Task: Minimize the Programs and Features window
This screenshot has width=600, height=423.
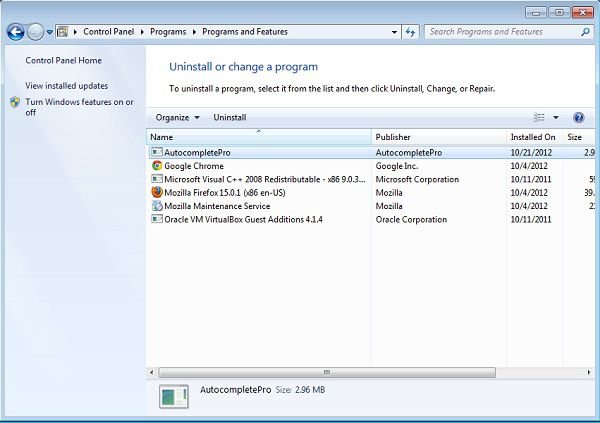Action: (536, 13)
